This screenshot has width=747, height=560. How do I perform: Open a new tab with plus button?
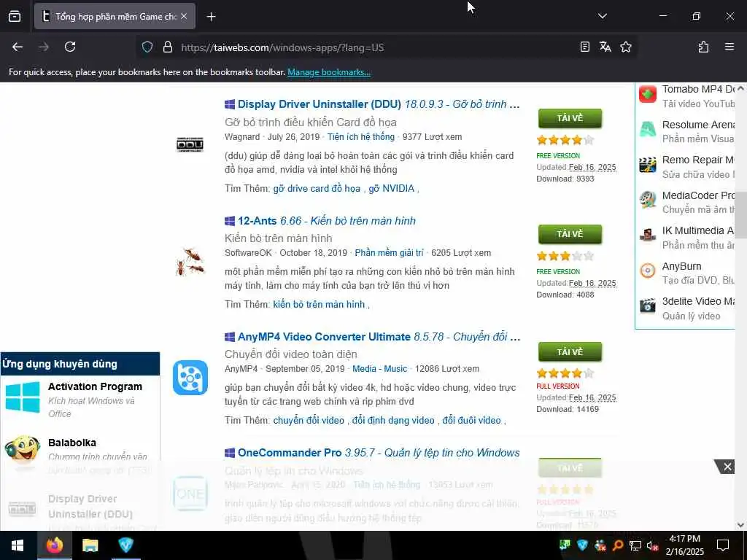coord(211,17)
